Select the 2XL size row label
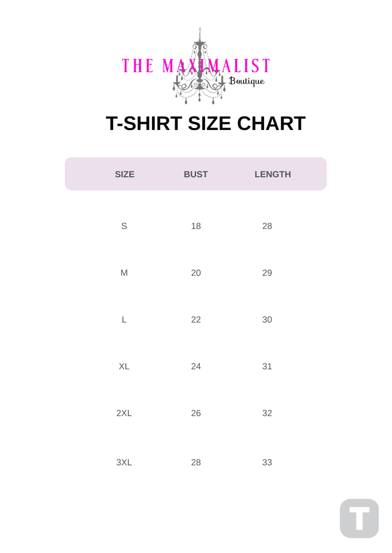Image resolution: width=392 pixels, height=553 pixels. point(124,413)
